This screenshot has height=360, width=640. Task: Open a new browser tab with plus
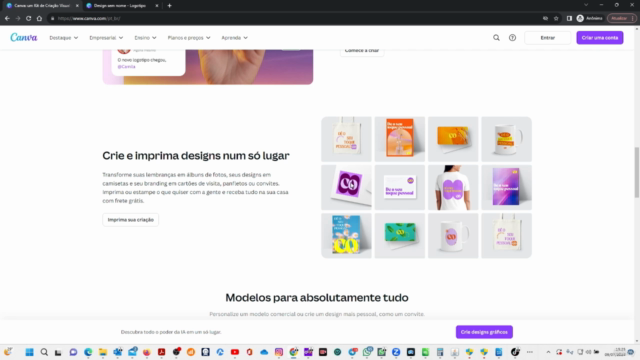tap(169, 6)
